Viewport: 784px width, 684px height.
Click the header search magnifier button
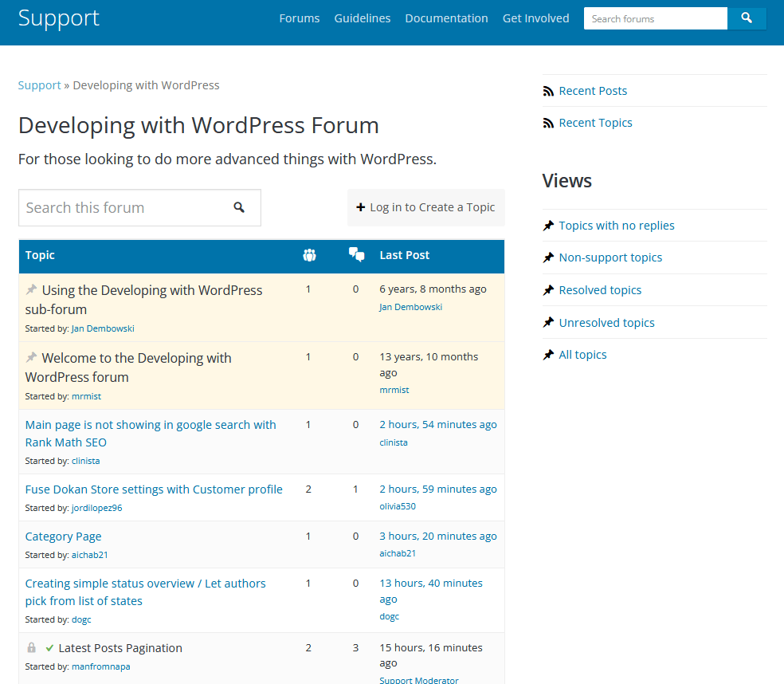point(747,18)
